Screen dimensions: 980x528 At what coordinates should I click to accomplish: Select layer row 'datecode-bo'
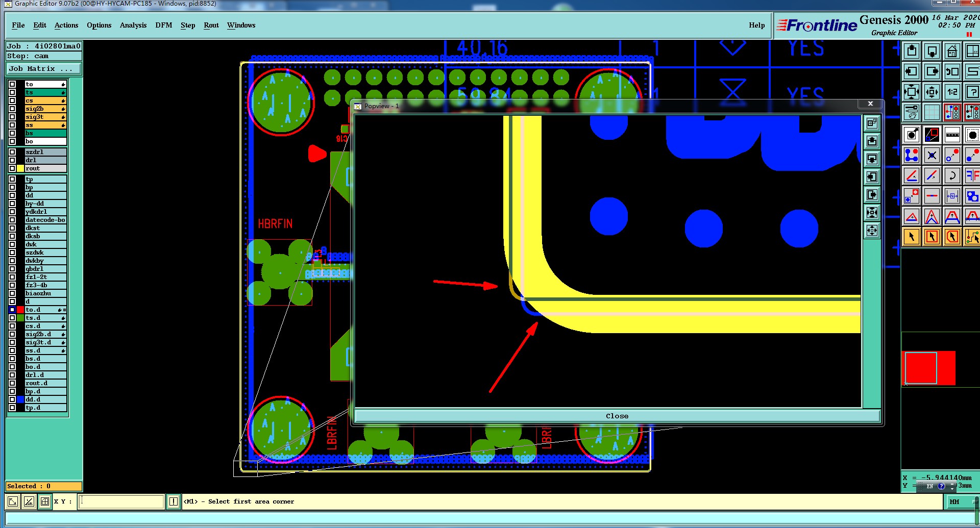click(x=45, y=220)
